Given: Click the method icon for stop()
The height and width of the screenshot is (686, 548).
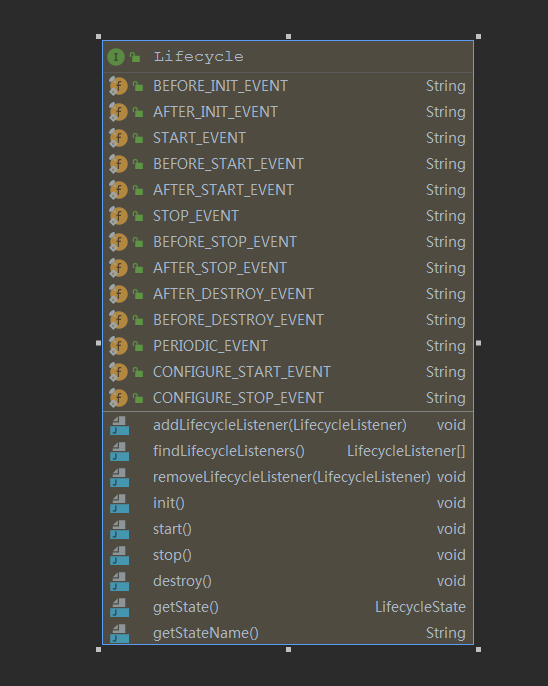Looking at the screenshot, I should [119, 555].
